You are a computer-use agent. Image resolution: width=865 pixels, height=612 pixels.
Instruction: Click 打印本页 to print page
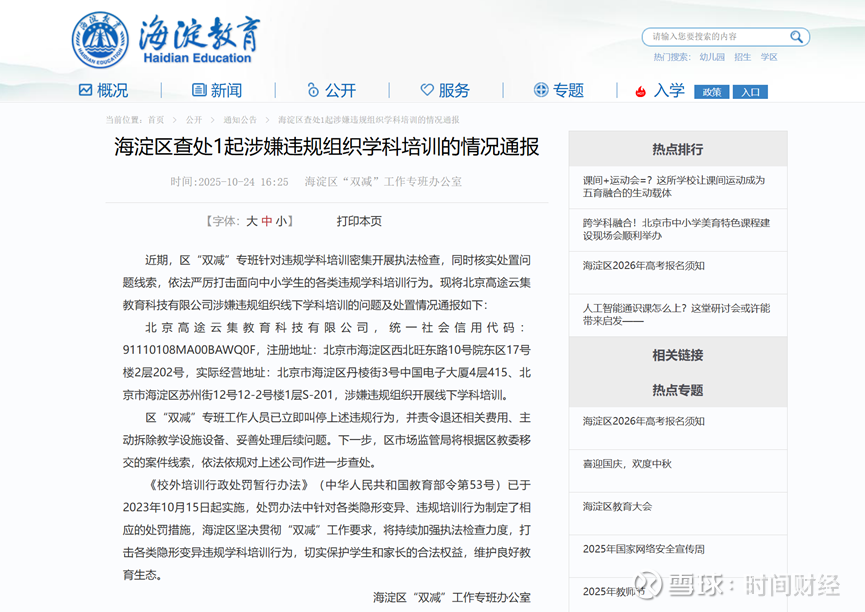(359, 221)
